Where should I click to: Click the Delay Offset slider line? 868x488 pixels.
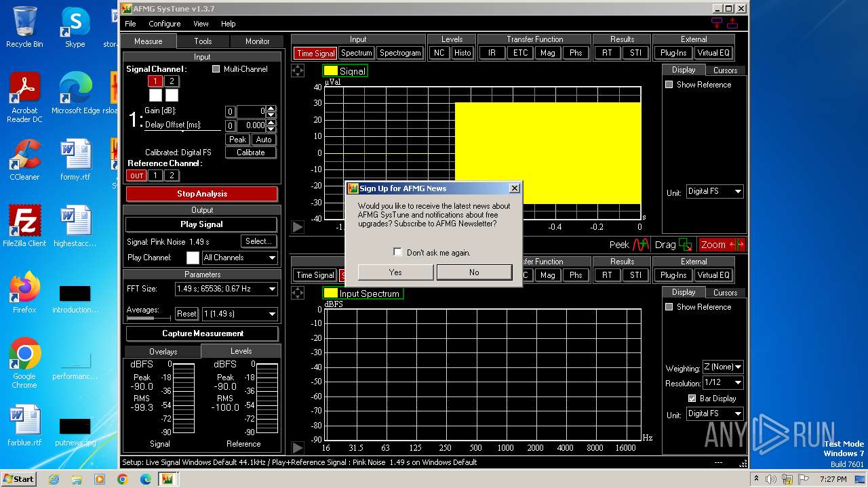(182, 131)
